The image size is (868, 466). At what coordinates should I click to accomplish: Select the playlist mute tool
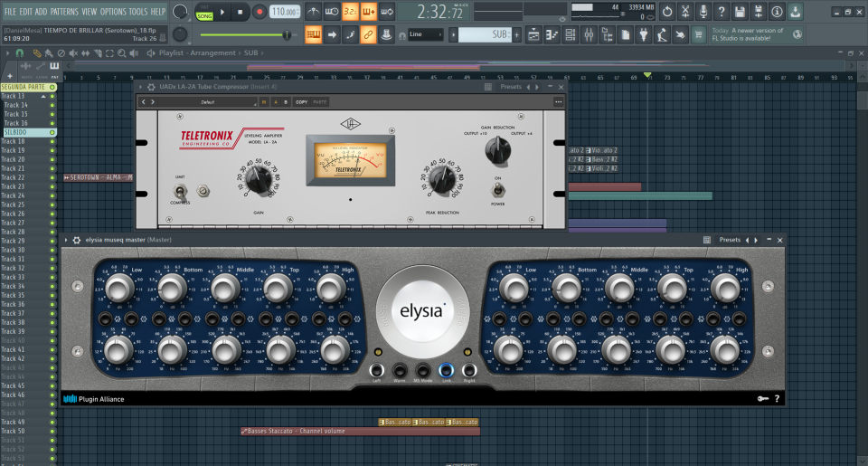point(73,53)
